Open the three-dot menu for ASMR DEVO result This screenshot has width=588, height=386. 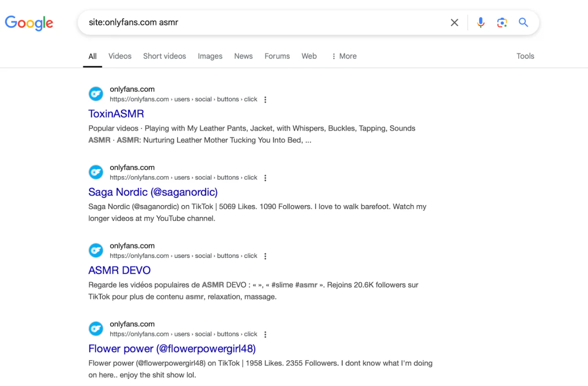coord(265,257)
